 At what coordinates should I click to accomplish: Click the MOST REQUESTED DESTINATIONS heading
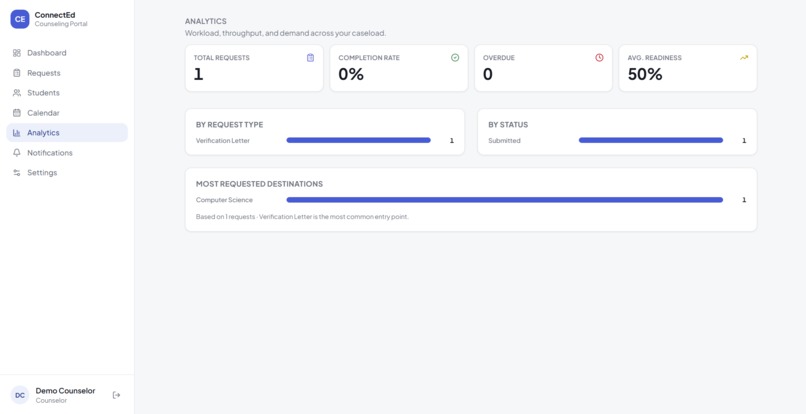[x=259, y=184]
